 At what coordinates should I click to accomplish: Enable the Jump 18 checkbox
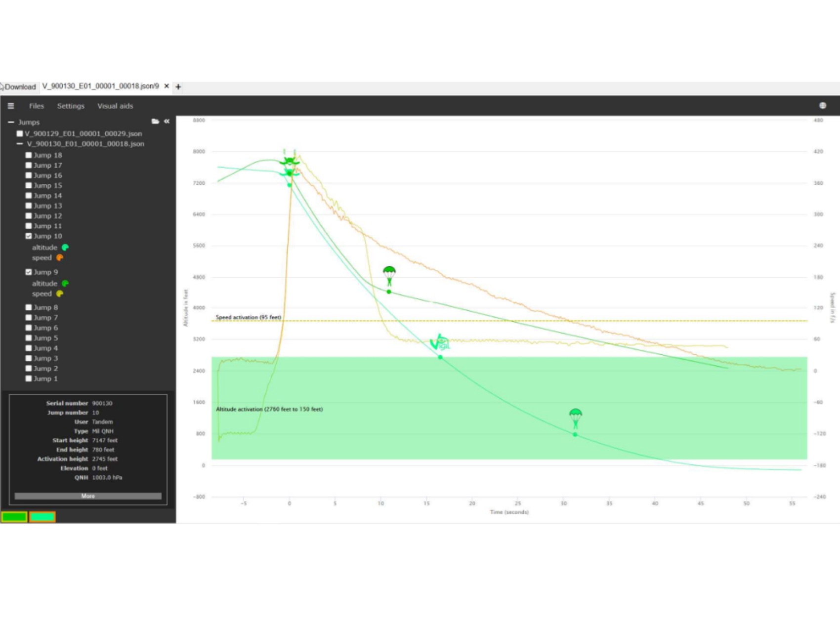coord(29,155)
